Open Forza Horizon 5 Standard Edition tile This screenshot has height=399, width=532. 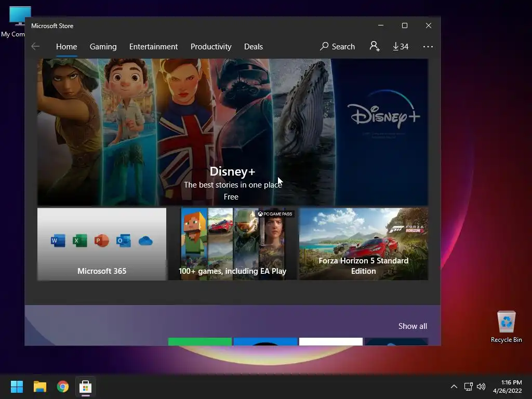click(x=363, y=244)
